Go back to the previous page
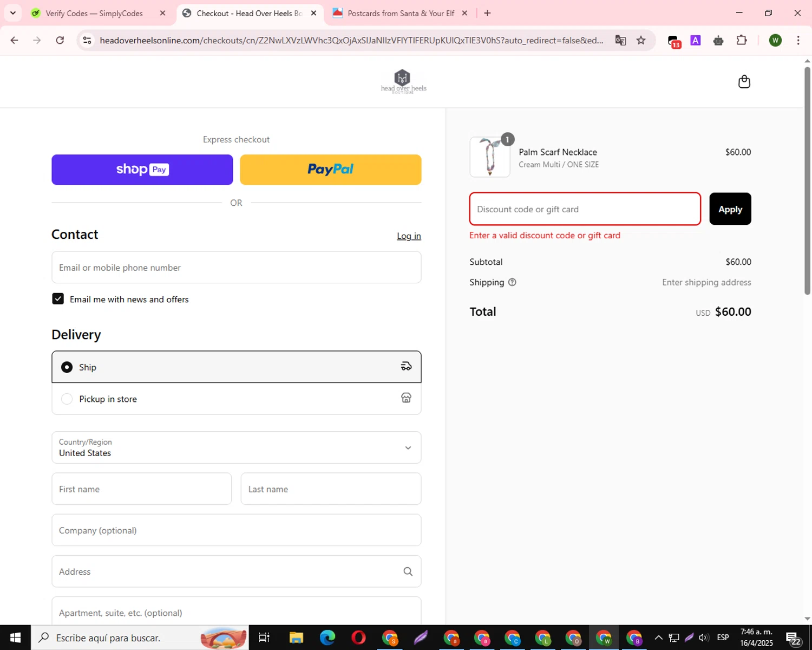This screenshot has width=812, height=650. [x=15, y=40]
